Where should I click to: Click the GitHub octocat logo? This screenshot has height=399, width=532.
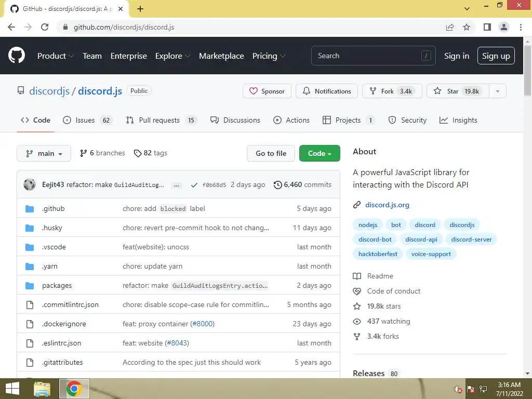coord(16,56)
